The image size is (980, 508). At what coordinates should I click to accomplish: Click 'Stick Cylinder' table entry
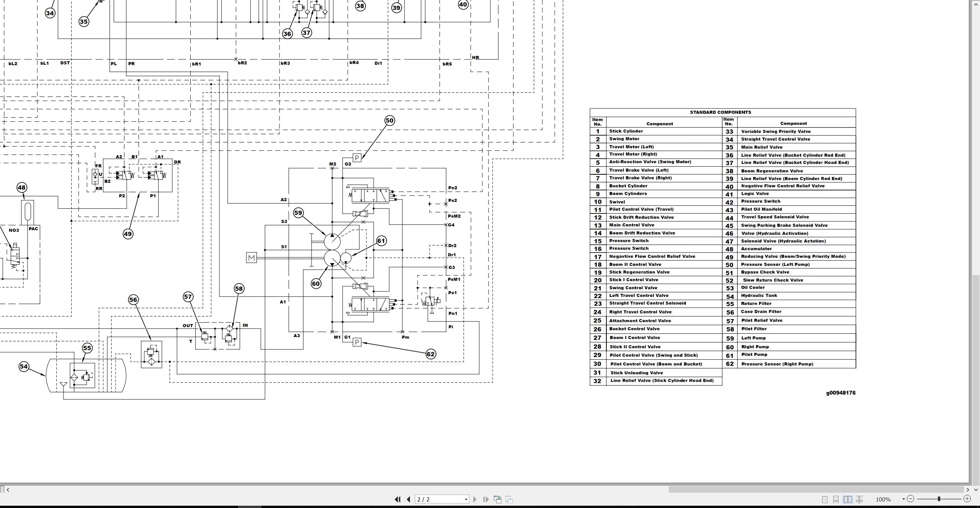click(x=626, y=131)
